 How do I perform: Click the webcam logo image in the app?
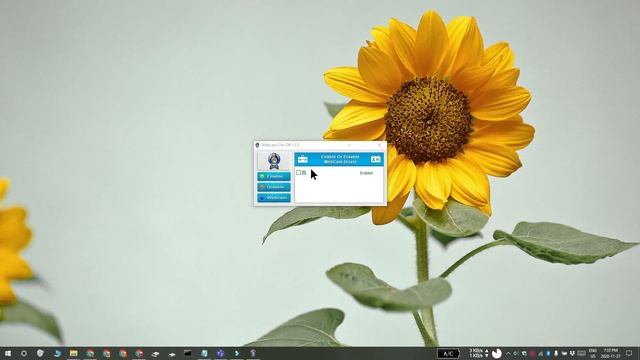point(274,161)
